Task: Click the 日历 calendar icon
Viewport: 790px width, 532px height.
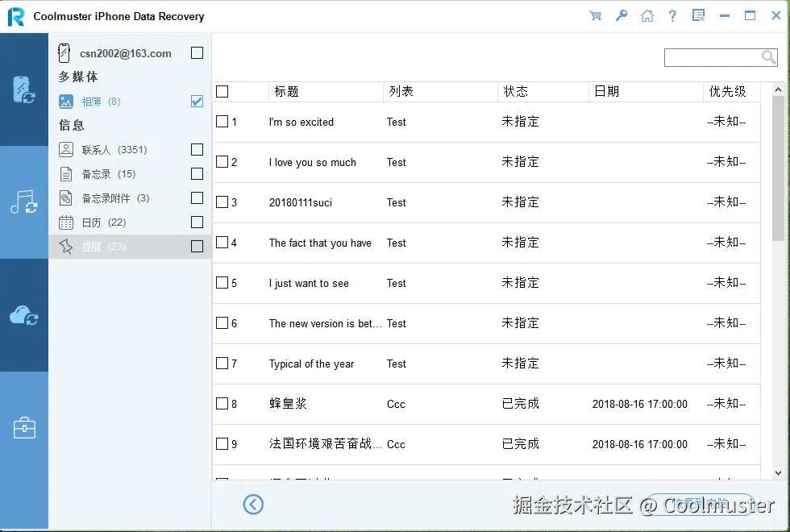Action: pyautogui.click(x=66, y=222)
